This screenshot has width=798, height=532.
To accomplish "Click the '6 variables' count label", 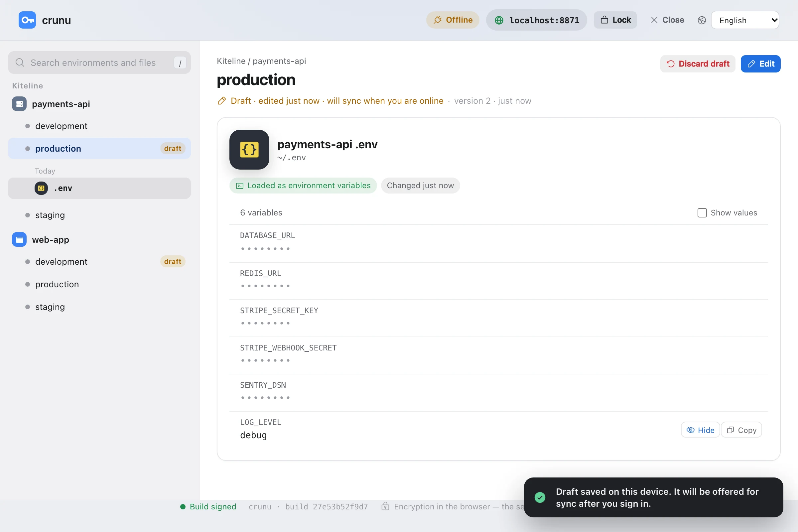I will (261, 213).
